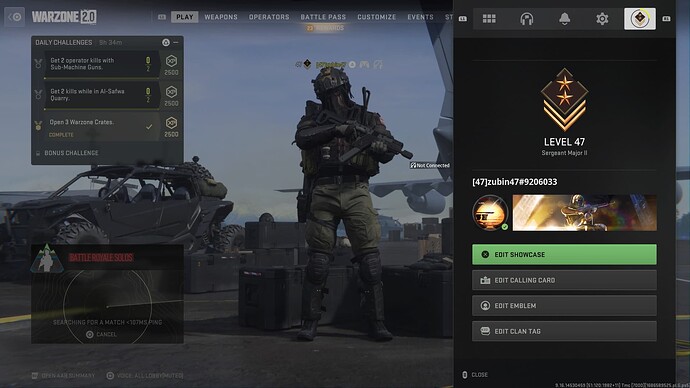This screenshot has height=388, width=690.
Task: Click the player emblem thumbnail
Action: [490, 213]
